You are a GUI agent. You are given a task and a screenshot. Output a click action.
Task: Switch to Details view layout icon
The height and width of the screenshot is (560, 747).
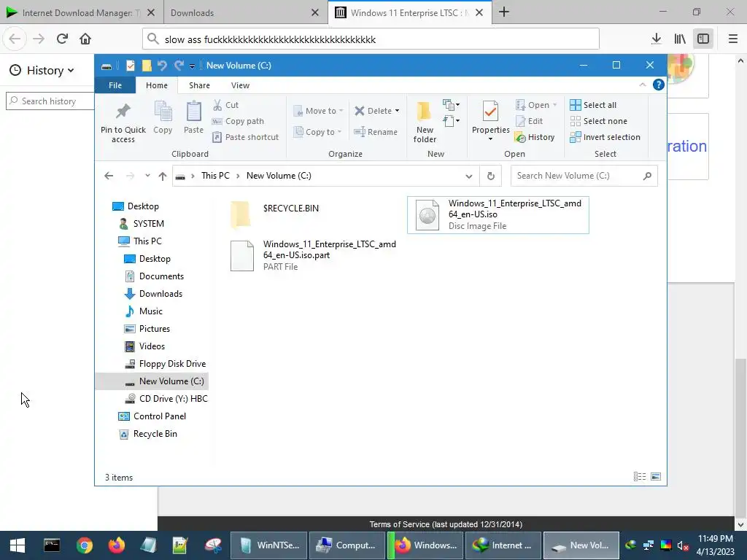[640, 477]
